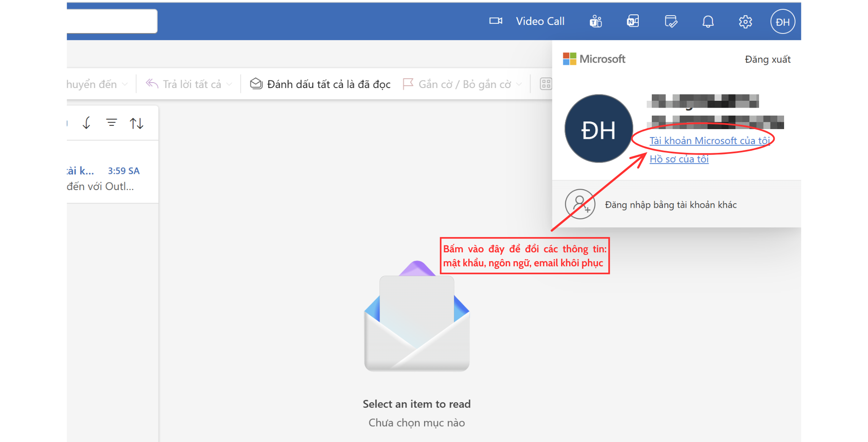The height and width of the screenshot is (442, 868).
Task: Click the Video Call camera icon
Action: pyautogui.click(x=495, y=21)
